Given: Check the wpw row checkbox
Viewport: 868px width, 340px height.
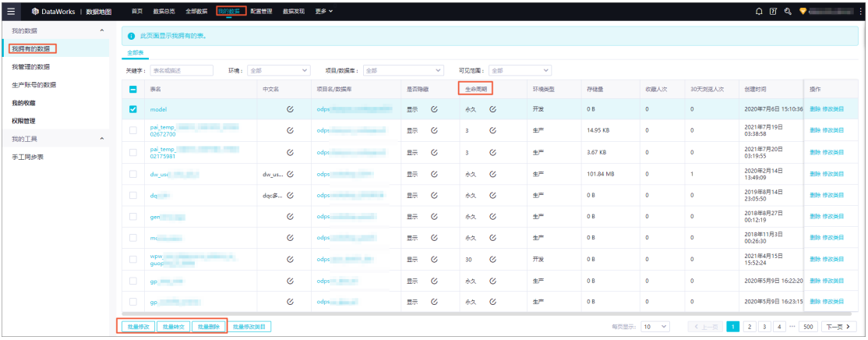Looking at the screenshot, I should pos(133,259).
